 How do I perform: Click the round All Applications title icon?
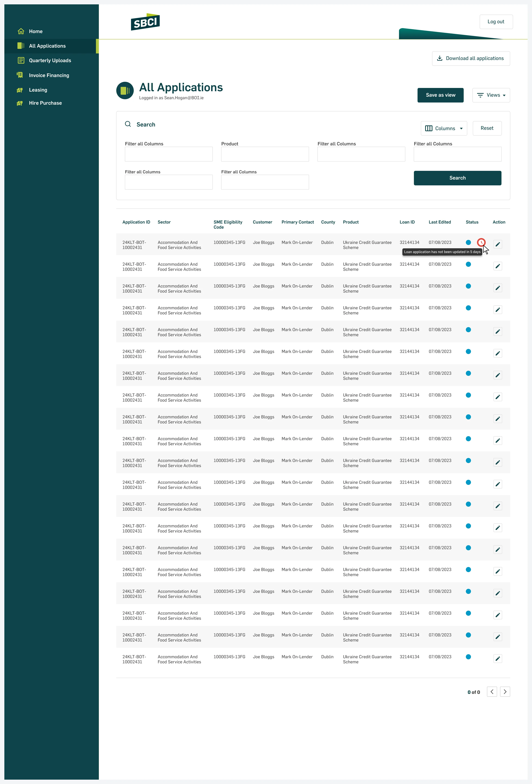125,90
